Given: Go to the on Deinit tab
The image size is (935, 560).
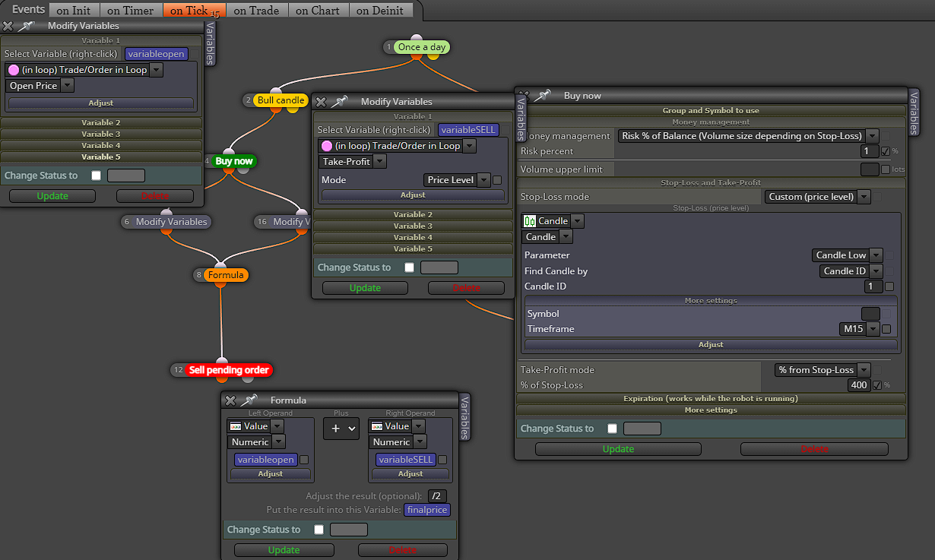Looking at the screenshot, I should tap(382, 10).
